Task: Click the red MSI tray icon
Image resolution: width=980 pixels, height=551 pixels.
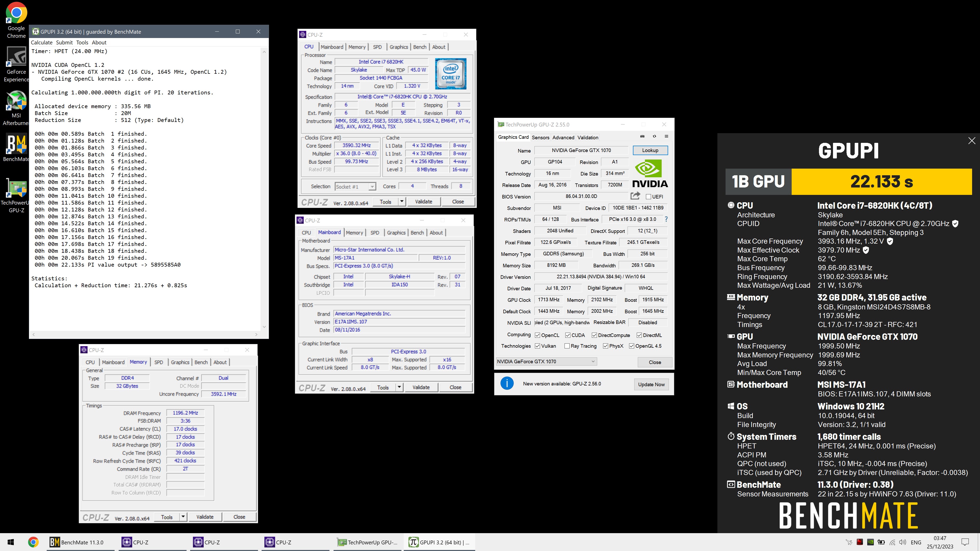Action: (859, 542)
